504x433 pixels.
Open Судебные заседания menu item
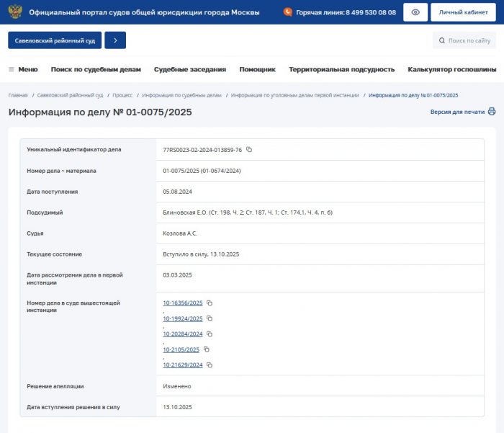tap(190, 69)
